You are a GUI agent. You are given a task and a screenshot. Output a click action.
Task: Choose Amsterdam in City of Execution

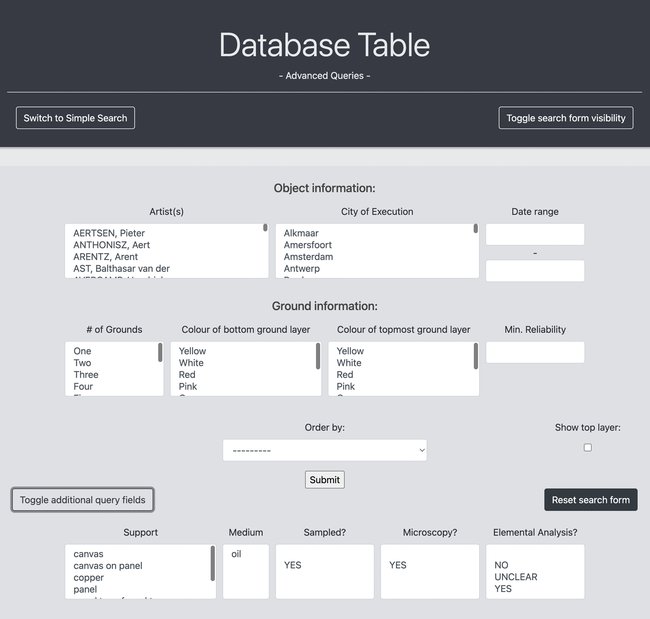[x=308, y=257]
